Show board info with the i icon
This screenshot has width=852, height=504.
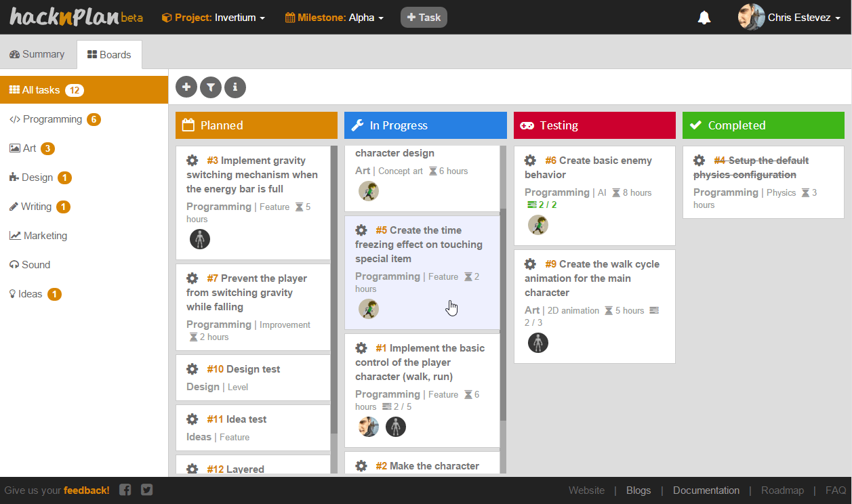[235, 87]
